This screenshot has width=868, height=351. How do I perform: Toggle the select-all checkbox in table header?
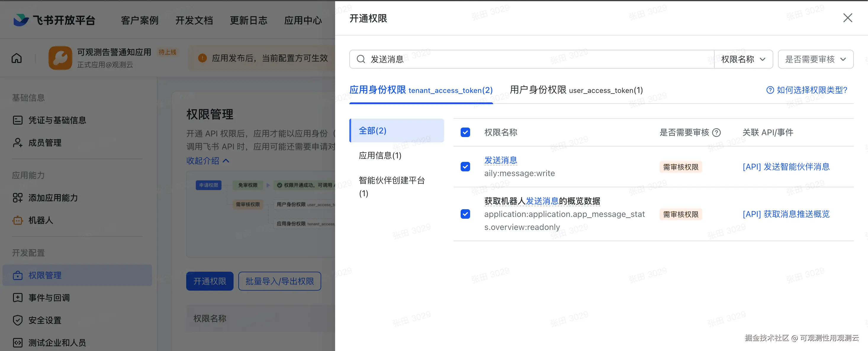pyautogui.click(x=465, y=132)
